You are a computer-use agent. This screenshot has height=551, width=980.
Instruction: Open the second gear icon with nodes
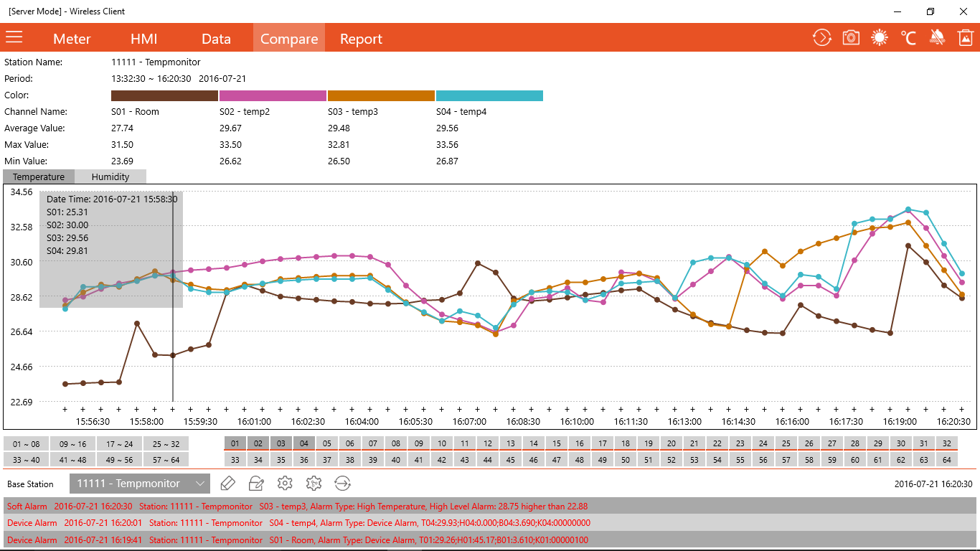click(314, 483)
